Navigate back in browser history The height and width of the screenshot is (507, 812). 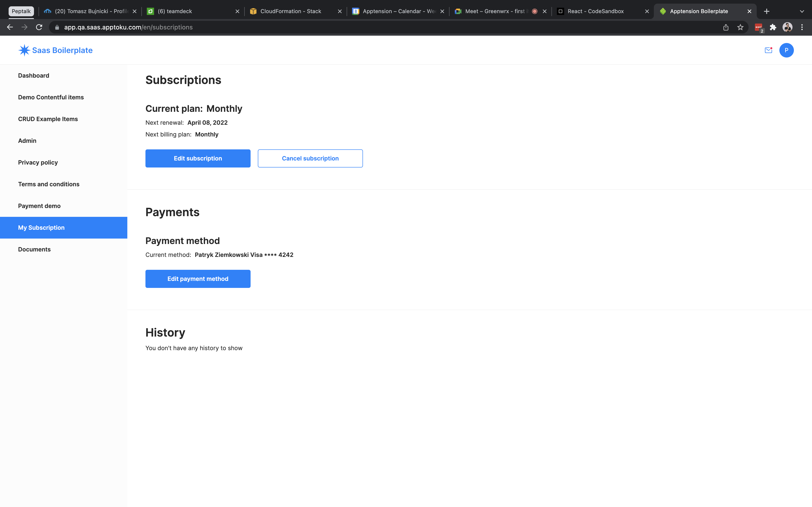coord(10,27)
